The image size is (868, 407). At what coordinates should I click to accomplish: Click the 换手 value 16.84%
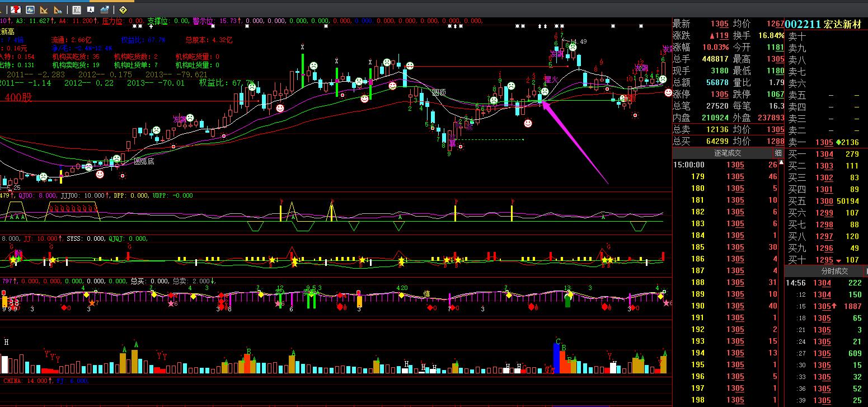point(771,36)
